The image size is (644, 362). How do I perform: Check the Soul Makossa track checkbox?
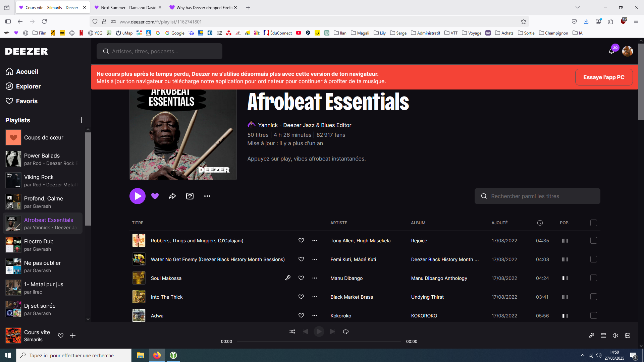593,278
